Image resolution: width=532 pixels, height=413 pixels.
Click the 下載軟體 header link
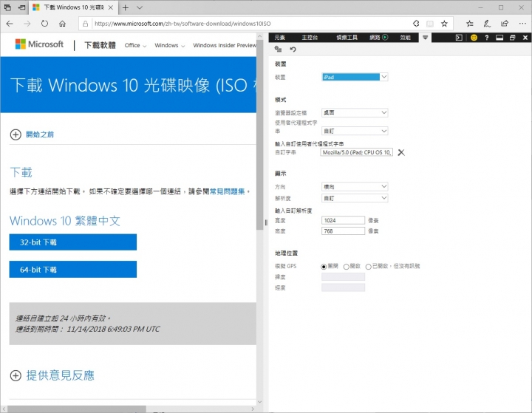click(100, 45)
